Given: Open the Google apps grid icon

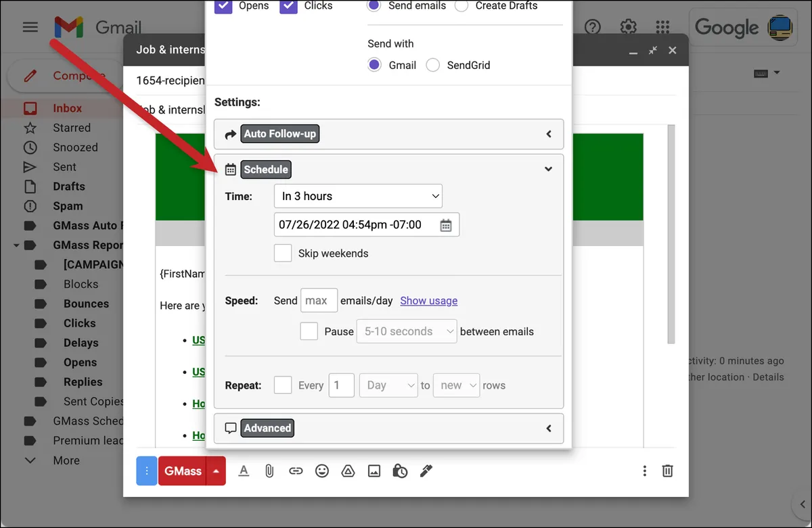Looking at the screenshot, I should [x=664, y=27].
